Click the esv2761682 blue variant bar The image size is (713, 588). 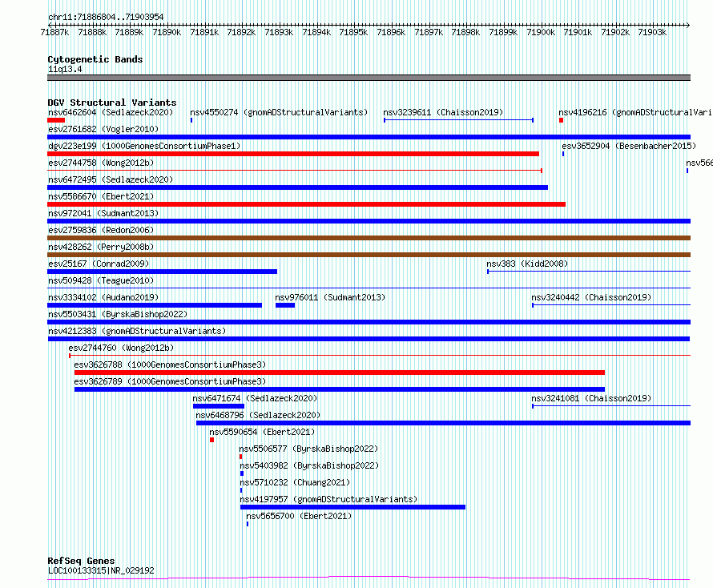click(369, 137)
